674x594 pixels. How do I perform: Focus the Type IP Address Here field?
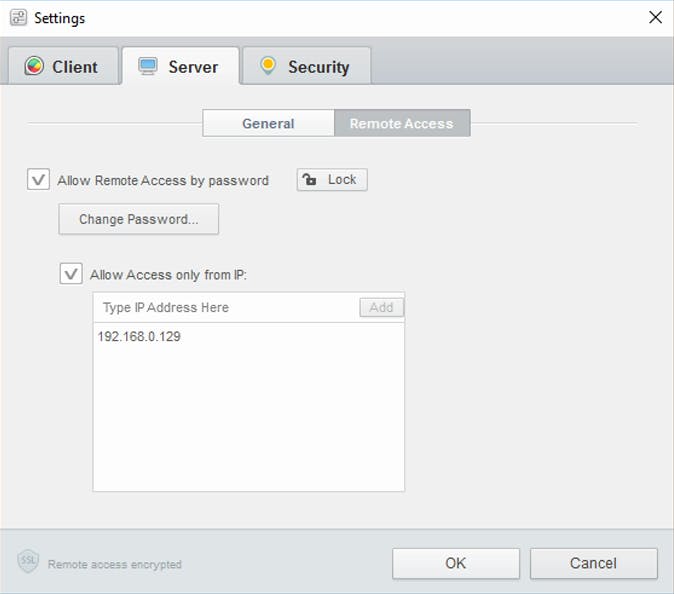tap(225, 307)
